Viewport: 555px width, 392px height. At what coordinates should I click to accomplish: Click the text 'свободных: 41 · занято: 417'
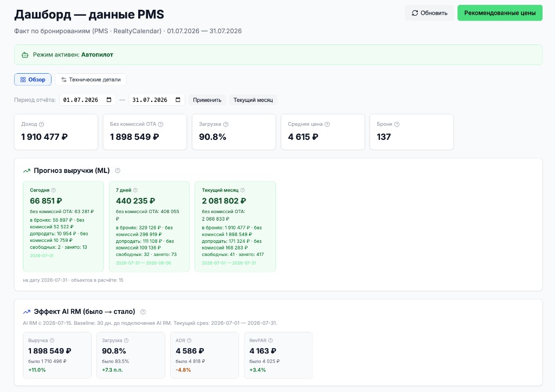233,254
